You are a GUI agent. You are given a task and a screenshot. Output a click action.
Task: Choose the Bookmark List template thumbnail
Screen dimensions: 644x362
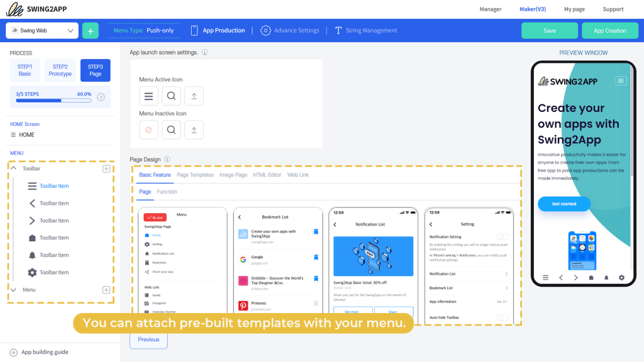click(x=278, y=261)
